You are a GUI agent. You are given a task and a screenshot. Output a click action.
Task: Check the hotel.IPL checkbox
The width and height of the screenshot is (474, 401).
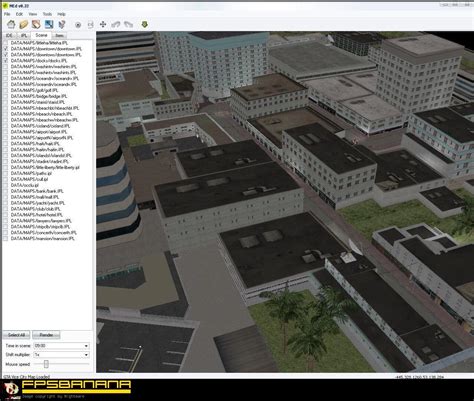pyautogui.click(x=6, y=215)
